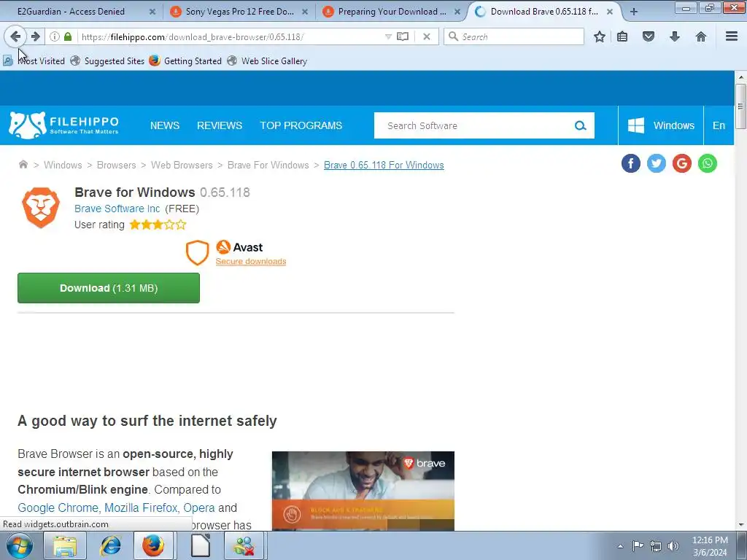Click Brave 0.65.118 For Windows breadcrumb
Viewport: 747px width, 560px height.
point(384,166)
